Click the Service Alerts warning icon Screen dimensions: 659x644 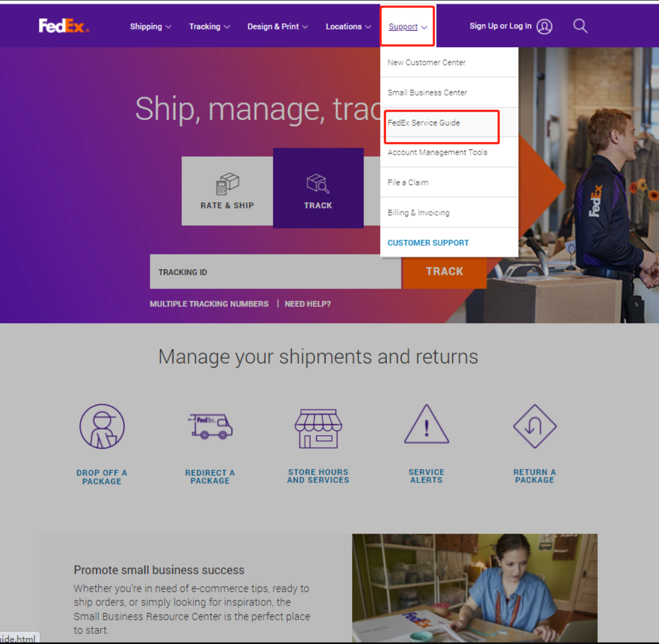point(426,424)
